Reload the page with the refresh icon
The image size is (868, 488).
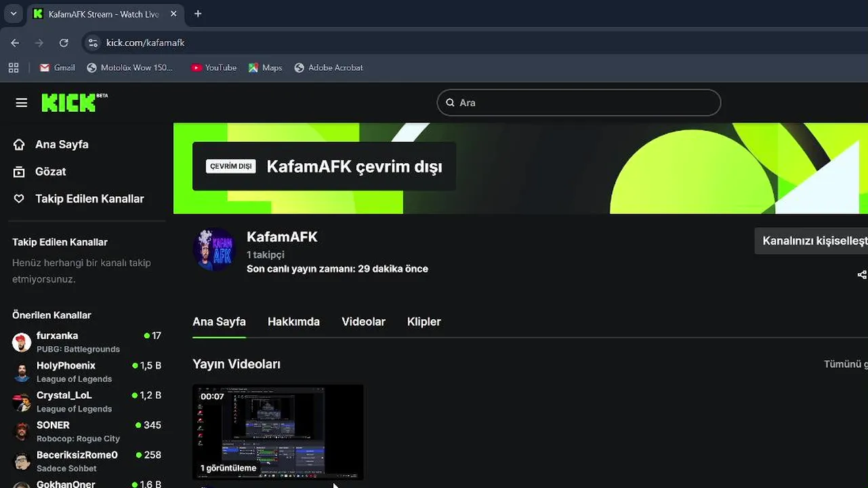(64, 43)
